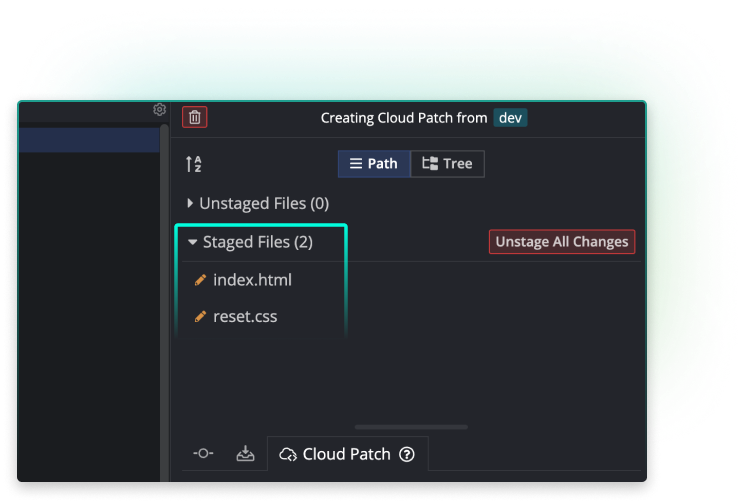Click the red trash discard icon
This screenshot has height=502, width=747.
[x=195, y=117]
